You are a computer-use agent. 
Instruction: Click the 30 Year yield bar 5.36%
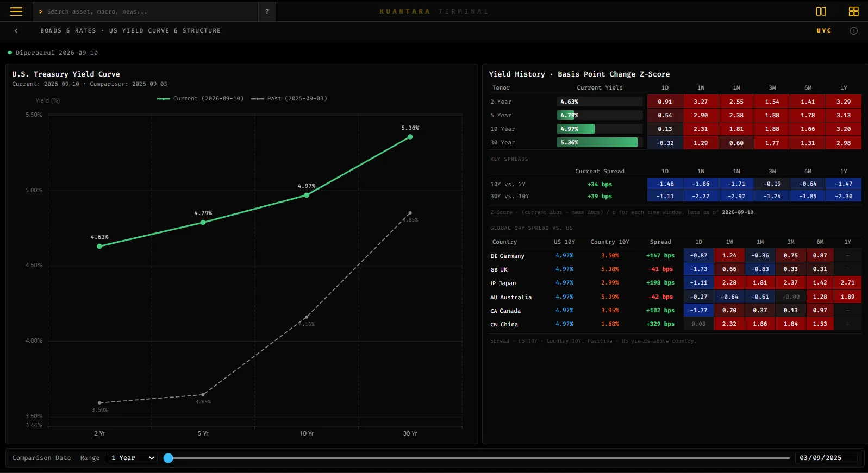tap(600, 142)
